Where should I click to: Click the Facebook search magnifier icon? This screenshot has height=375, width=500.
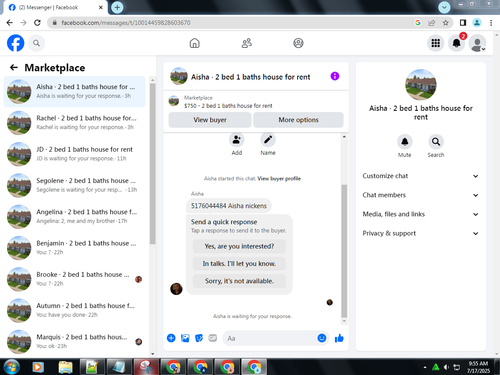coord(36,43)
